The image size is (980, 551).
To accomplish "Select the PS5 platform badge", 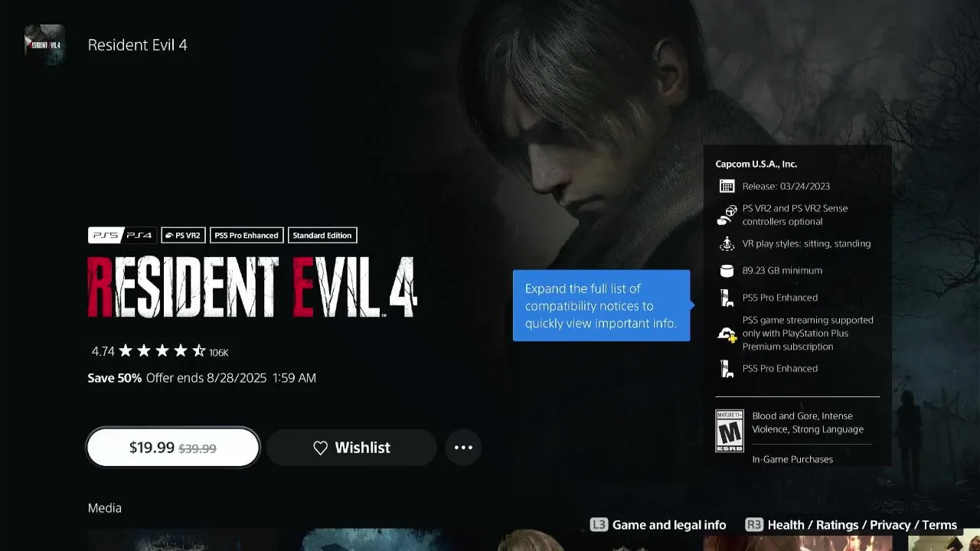I will point(105,236).
